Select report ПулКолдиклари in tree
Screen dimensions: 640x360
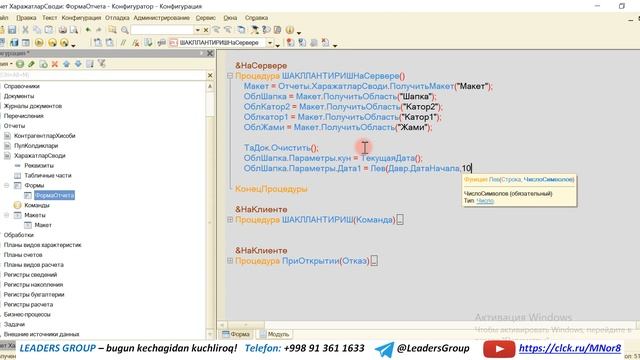click(36, 146)
